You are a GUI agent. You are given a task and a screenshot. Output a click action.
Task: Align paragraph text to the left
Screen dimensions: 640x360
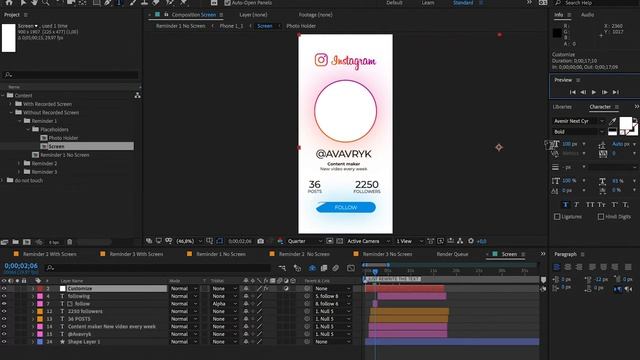pos(556,267)
